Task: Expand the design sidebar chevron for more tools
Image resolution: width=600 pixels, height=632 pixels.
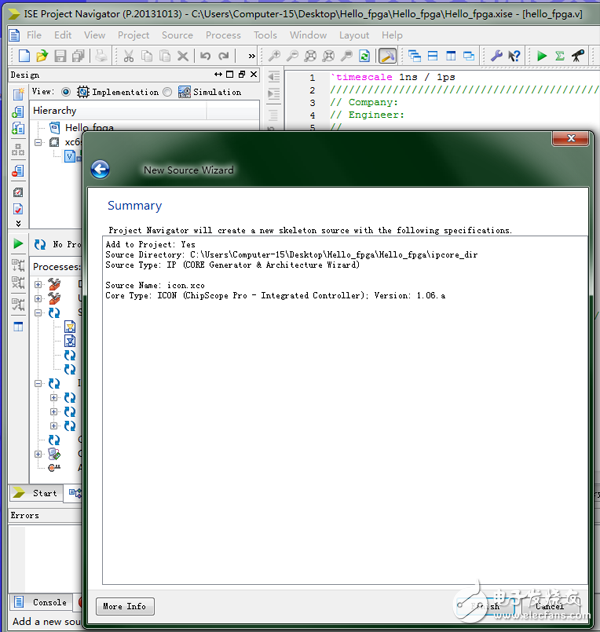Action: tap(18, 222)
